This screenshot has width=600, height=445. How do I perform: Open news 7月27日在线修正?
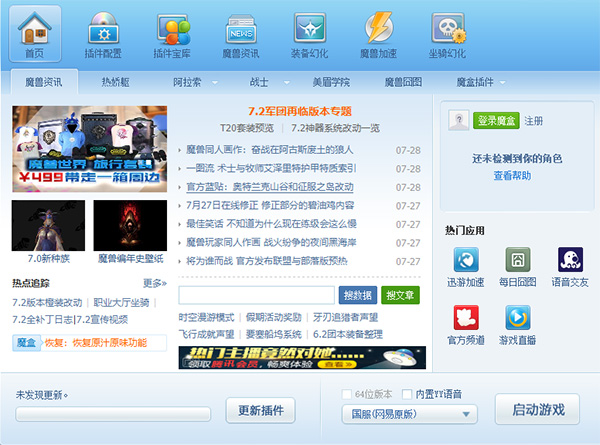click(x=270, y=205)
